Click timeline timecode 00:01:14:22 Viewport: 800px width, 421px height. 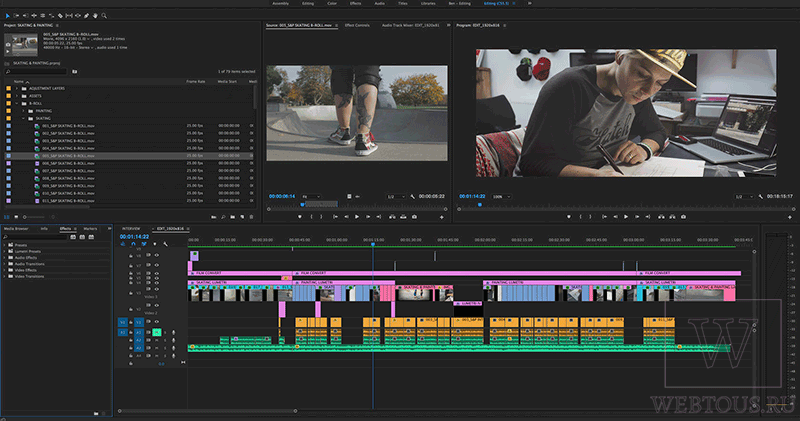tap(134, 237)
